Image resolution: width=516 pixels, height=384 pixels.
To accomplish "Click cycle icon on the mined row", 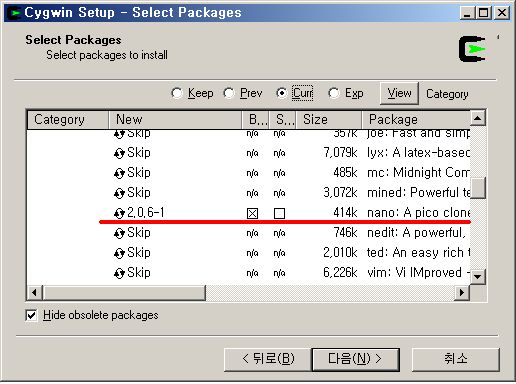I will (x=119, y=193).
